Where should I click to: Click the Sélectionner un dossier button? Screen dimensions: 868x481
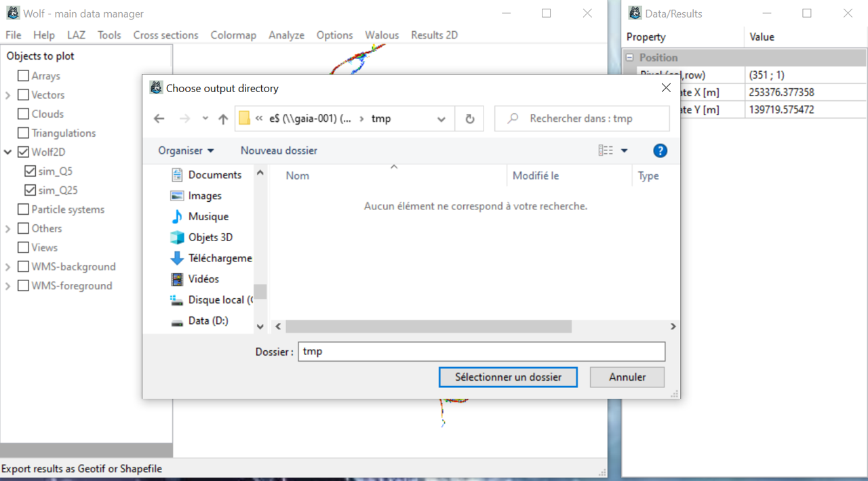[x=508, y=377]
